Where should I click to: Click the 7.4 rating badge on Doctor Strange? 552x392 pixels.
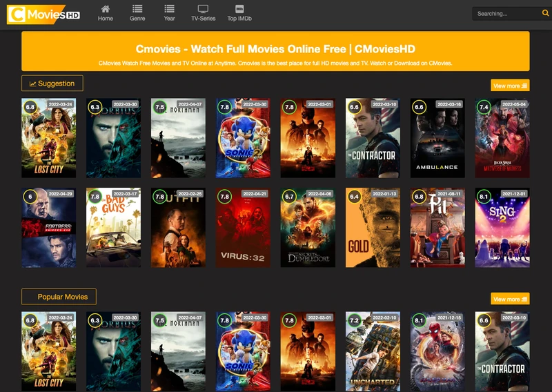pos(484,107)
